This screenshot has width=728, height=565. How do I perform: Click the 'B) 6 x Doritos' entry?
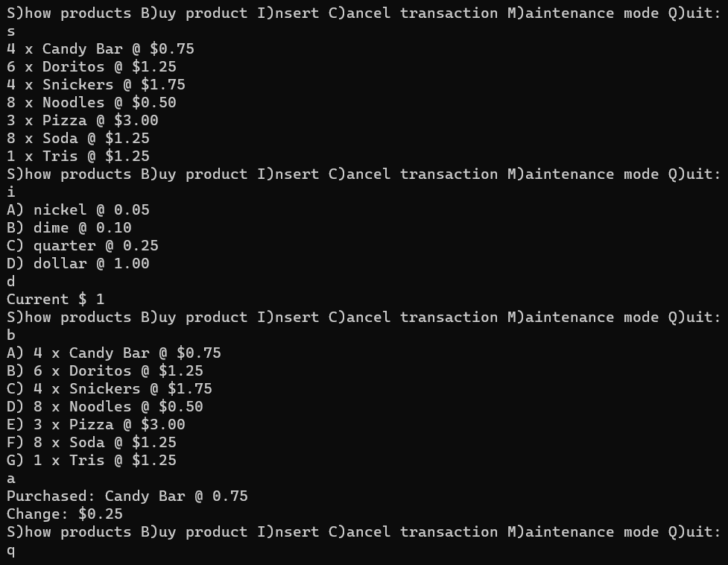tap(105, 371)
